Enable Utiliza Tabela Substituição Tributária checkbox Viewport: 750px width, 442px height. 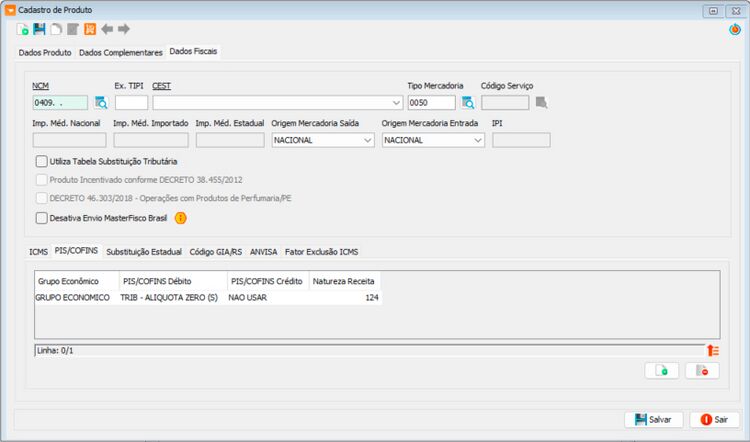tap(42, 161)
